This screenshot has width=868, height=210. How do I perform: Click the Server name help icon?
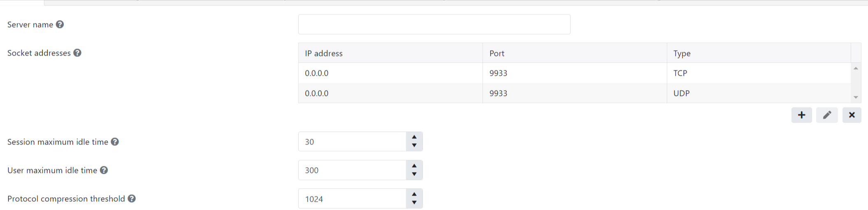tap(60, 25)
